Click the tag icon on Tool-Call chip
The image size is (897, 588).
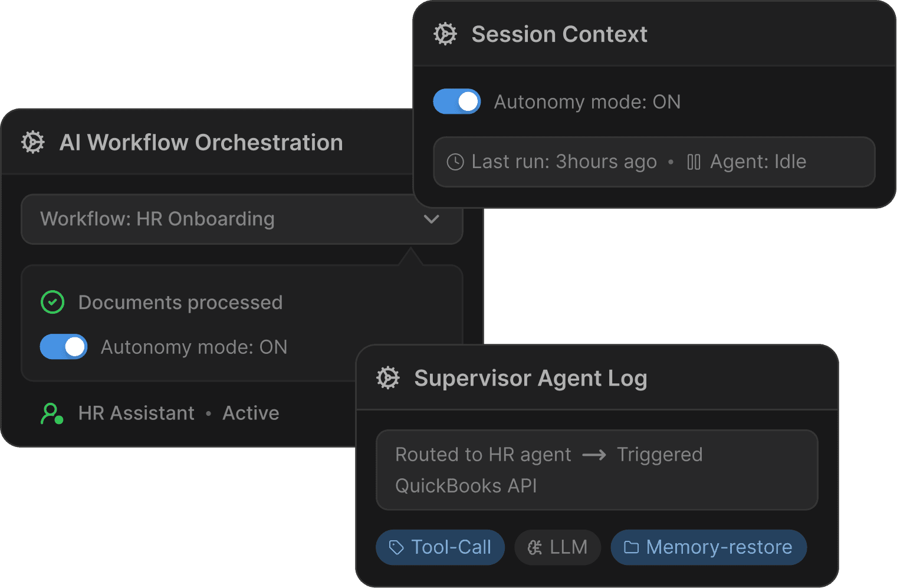point(396,547)
